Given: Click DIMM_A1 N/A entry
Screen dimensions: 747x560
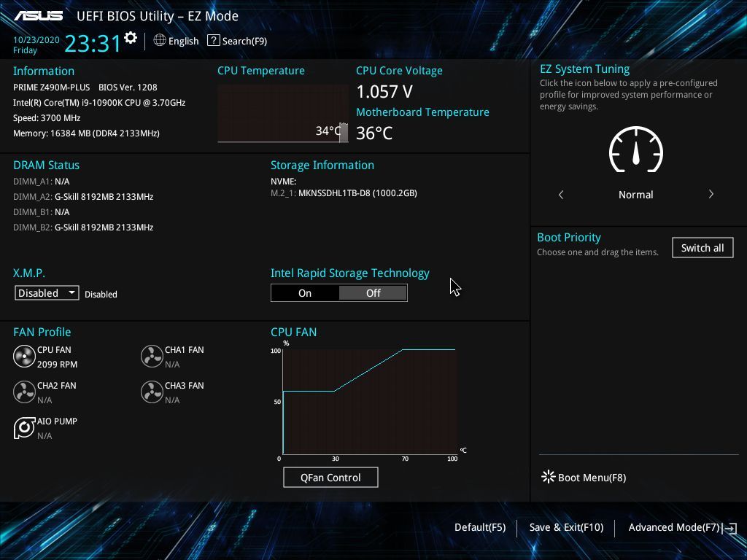Looking at the screenshot, I should coord(42,182).
